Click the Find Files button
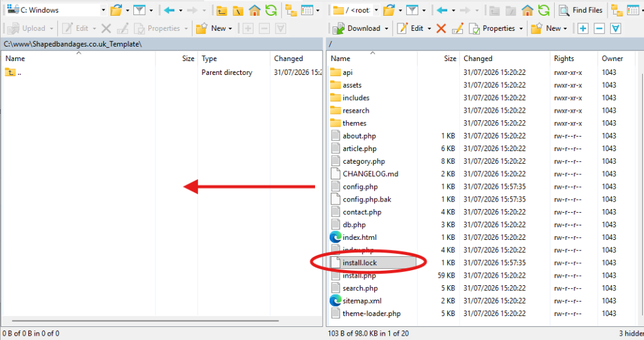This screenshot has height=340, width=644. (580, 10)
